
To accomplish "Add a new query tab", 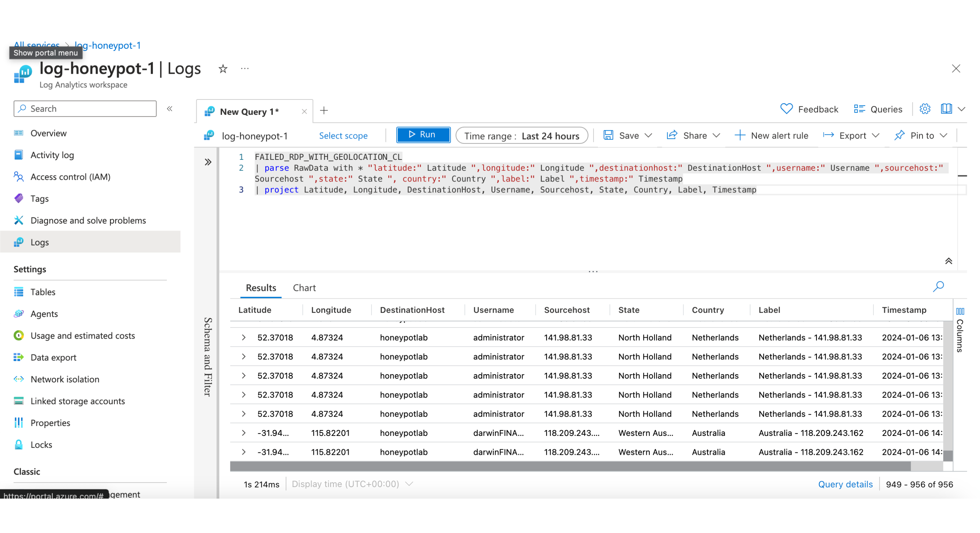I will pyautogui.click(x=324, y=111).
